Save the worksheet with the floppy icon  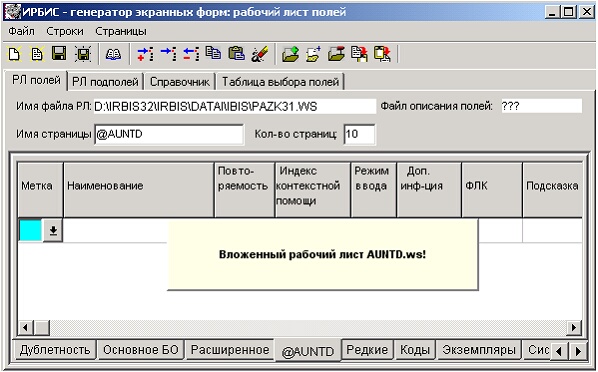59,54
